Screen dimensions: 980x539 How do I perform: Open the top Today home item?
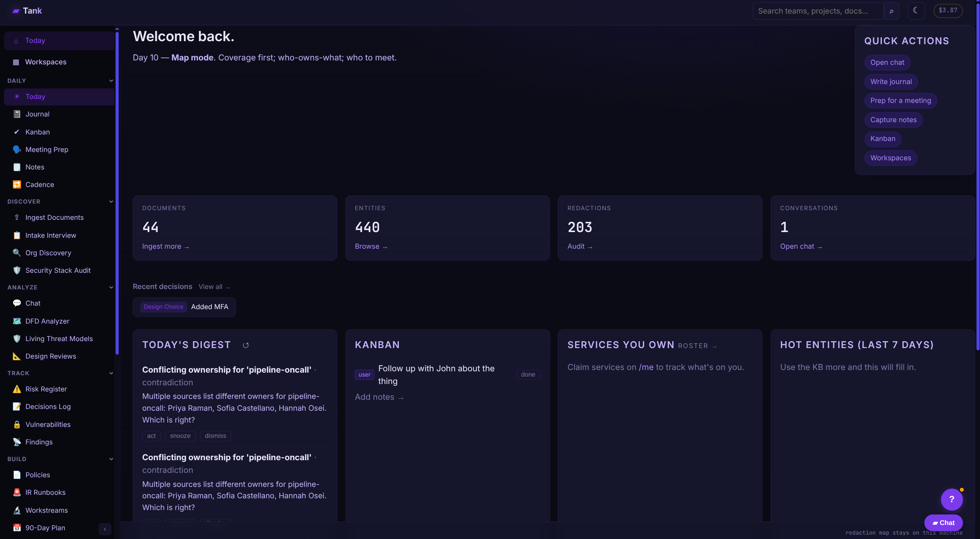pyautogui.click(x=59, y=41)
